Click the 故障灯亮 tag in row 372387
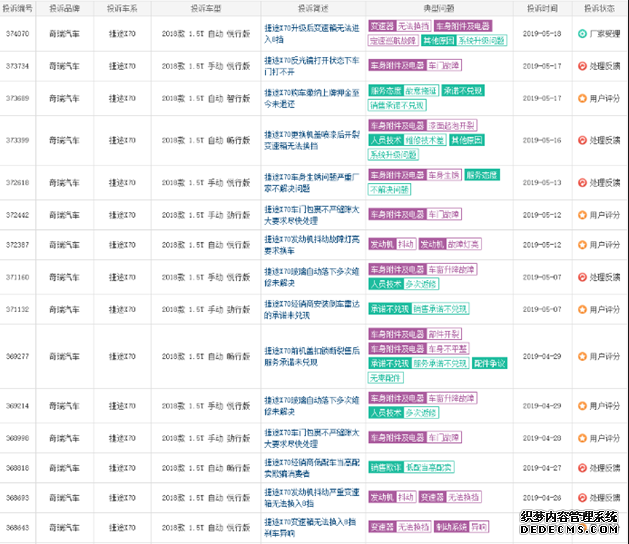This screenshot has height=544, width=629. (x=463, y=244)
